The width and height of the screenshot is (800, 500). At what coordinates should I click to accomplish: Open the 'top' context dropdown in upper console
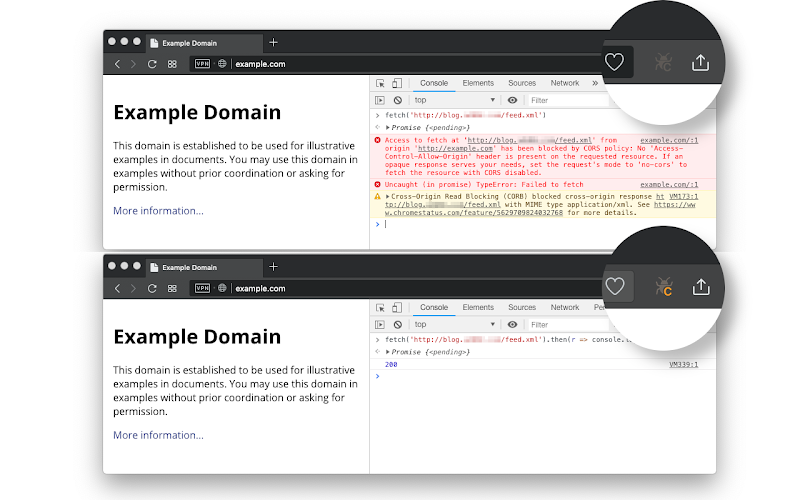point(454,101)
